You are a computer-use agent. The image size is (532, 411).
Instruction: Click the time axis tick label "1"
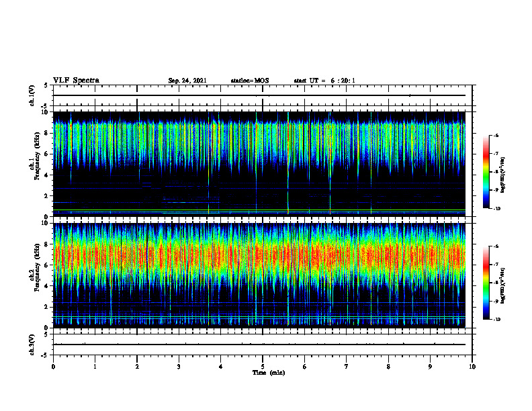(x=95, y=367)
